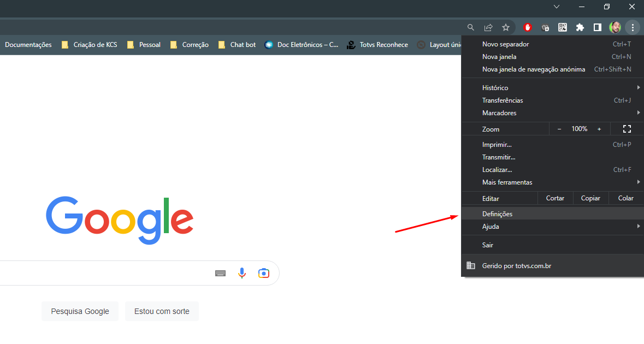Search by image with camera icon

pyautogui.click(x=264, y=273)
